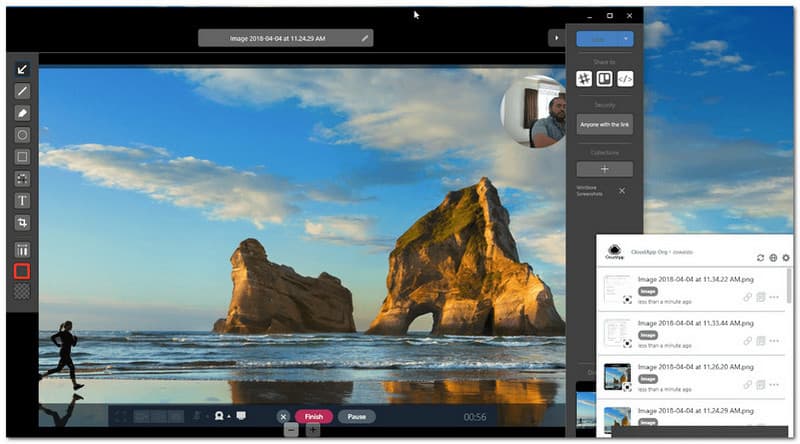Viewport: 800px width, 444px height.
Task: Open settings gear in CloudApp panel
Action: (786, 258)
